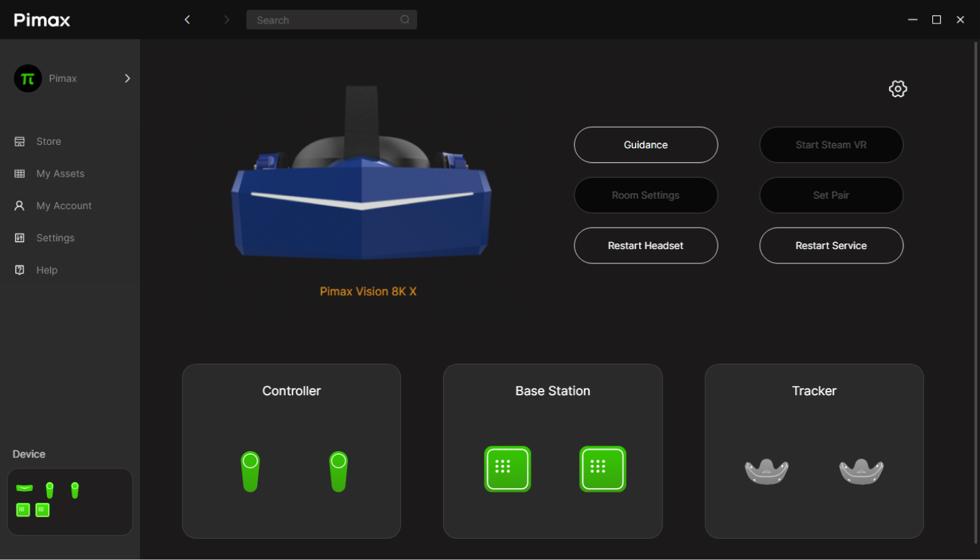Click the left gray tracker icon

[x=766, y=472]
